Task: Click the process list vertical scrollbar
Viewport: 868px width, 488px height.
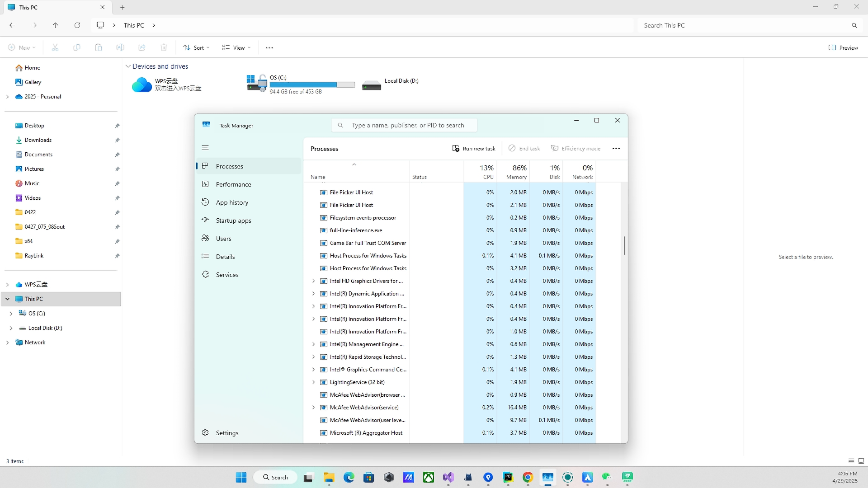Action: coord(624,245)
